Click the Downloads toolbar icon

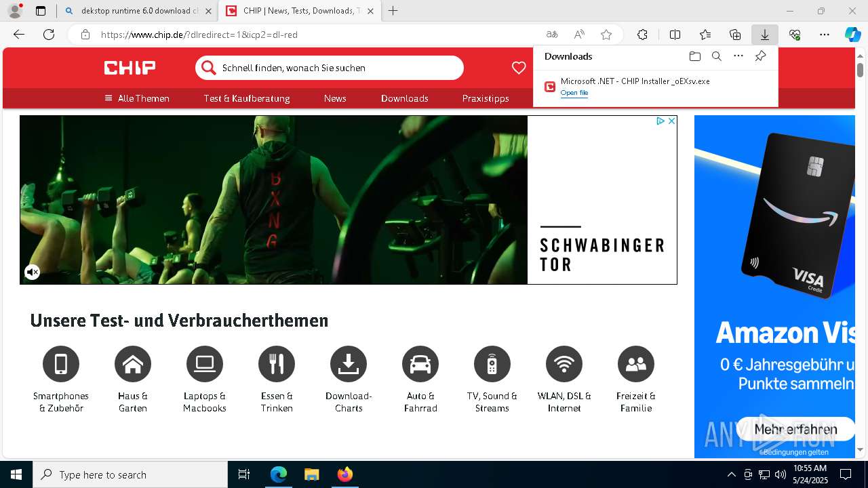[765, 35]
